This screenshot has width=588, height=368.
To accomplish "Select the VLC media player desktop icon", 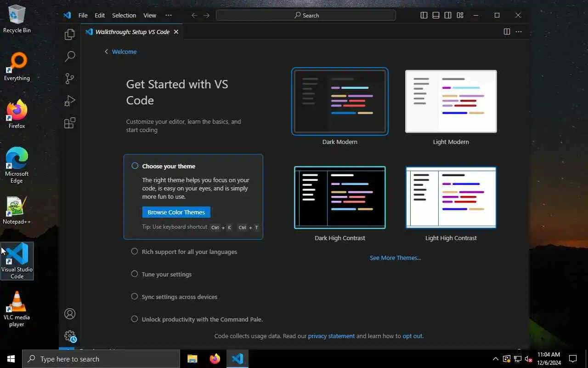I will coord(17,309).
